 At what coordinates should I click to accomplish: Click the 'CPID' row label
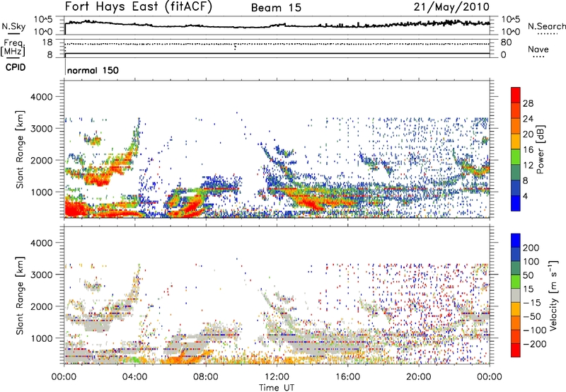coord(16,67)
